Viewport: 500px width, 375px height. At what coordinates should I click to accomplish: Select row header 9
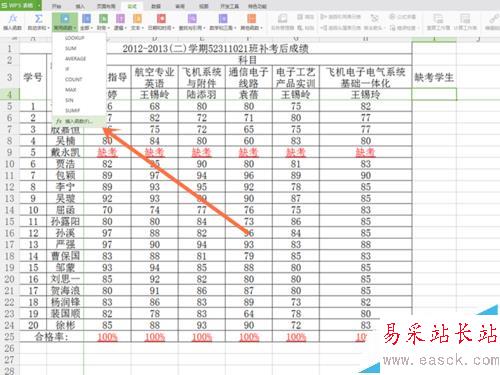tap(10, 152)
